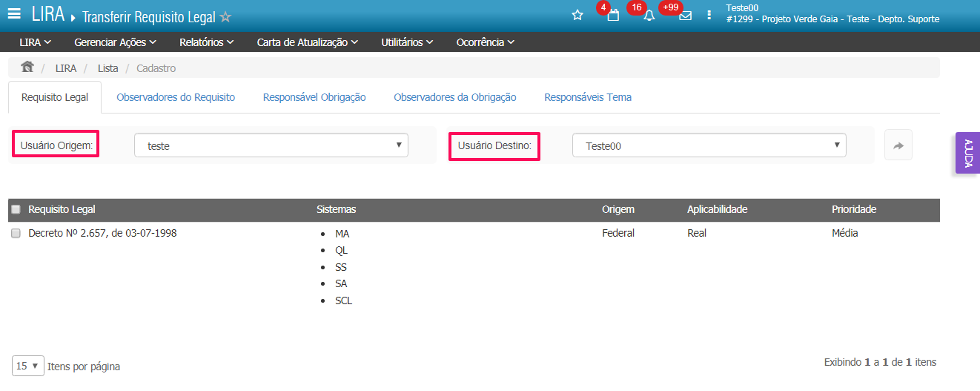Open the notifications bell icon
980x391 pixels.
tap(649, 16)
